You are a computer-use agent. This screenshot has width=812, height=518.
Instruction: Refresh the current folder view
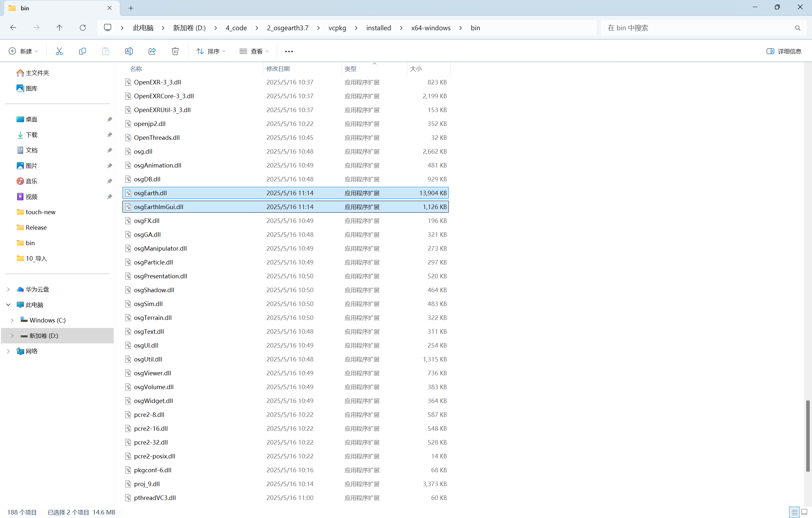tap(82, 28)
